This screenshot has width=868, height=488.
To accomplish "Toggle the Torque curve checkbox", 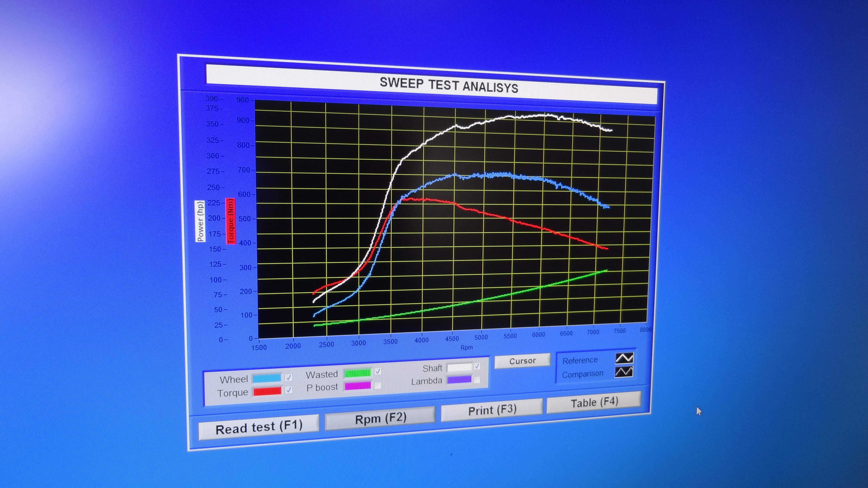I will (288, 390).
